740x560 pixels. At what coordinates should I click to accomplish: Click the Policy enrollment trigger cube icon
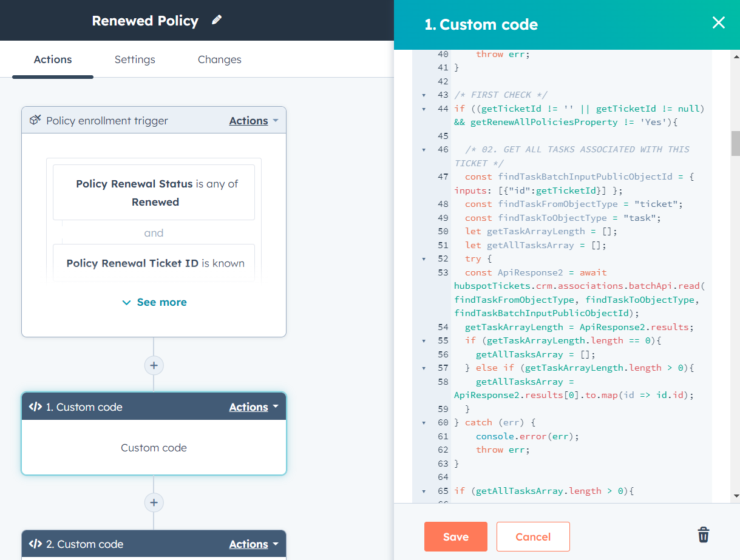point(35,120)
